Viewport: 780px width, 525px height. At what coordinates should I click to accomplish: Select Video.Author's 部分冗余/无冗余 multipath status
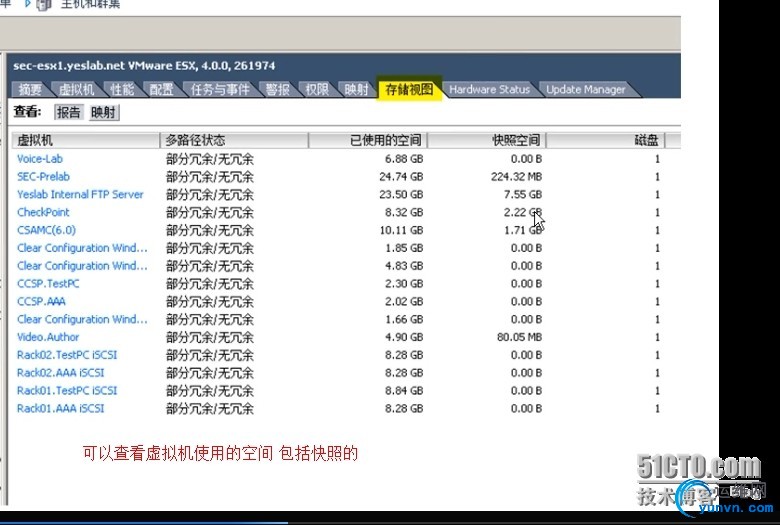pos(210,338)
